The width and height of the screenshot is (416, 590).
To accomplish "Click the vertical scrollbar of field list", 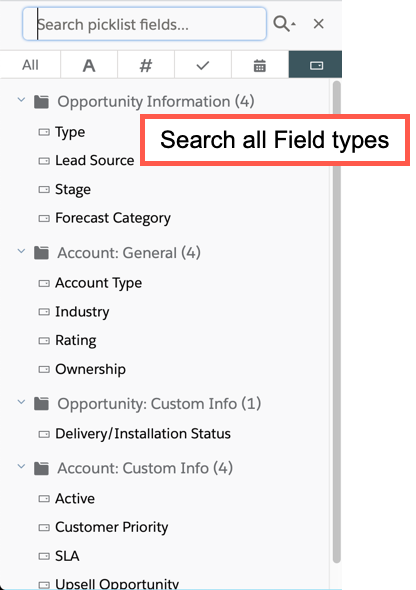I will [x=337, y=322].
